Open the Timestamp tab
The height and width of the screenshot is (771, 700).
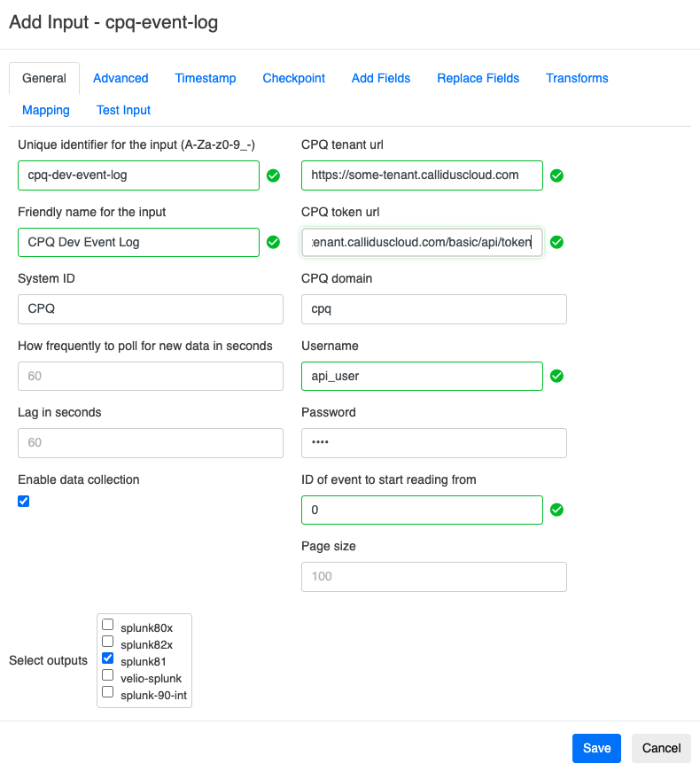[x=206, y=78]
